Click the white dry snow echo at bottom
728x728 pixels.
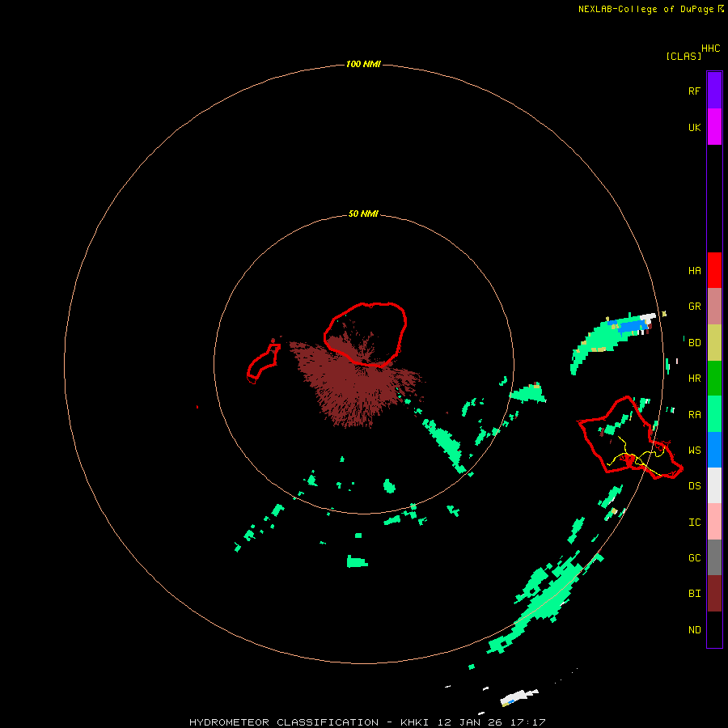pos(519,696)
